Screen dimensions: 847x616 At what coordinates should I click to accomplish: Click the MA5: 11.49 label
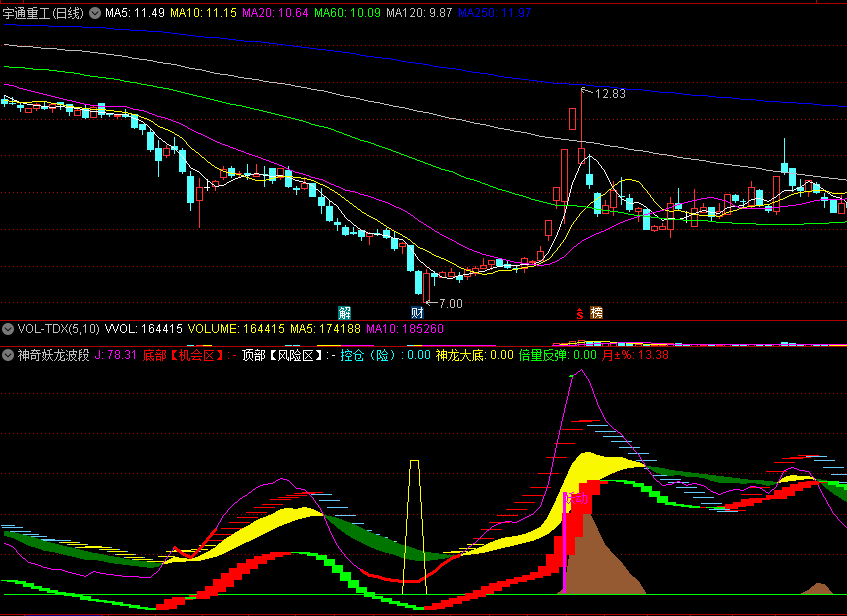tap(135, 13)
